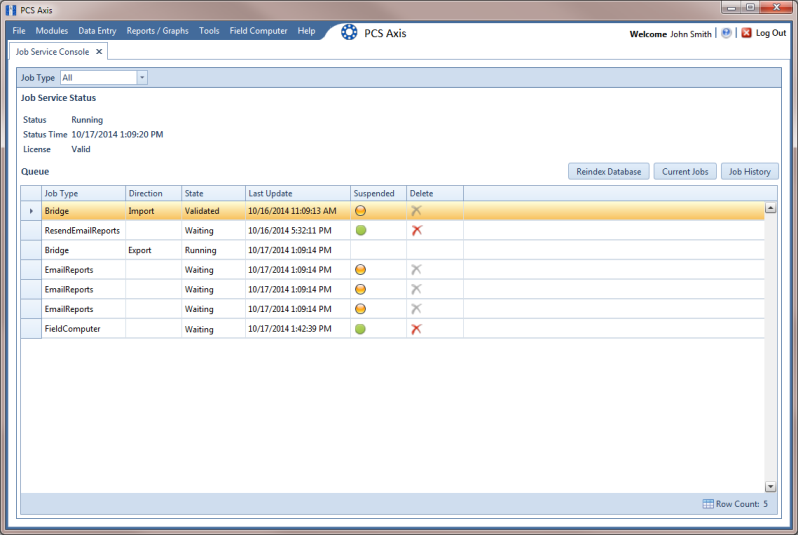Toggle suspended icon for Bridge Import job
The width and height of the screenshot is (798, 535).
coord(360,211)
